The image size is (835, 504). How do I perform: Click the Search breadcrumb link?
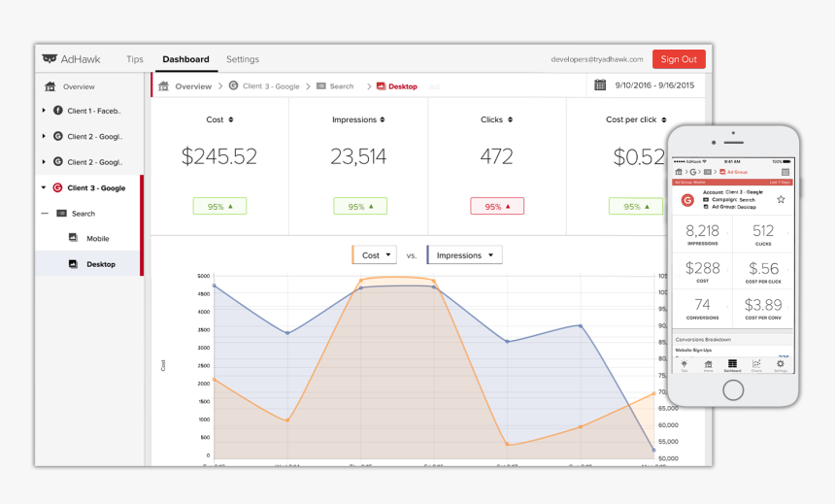[342, 86]
